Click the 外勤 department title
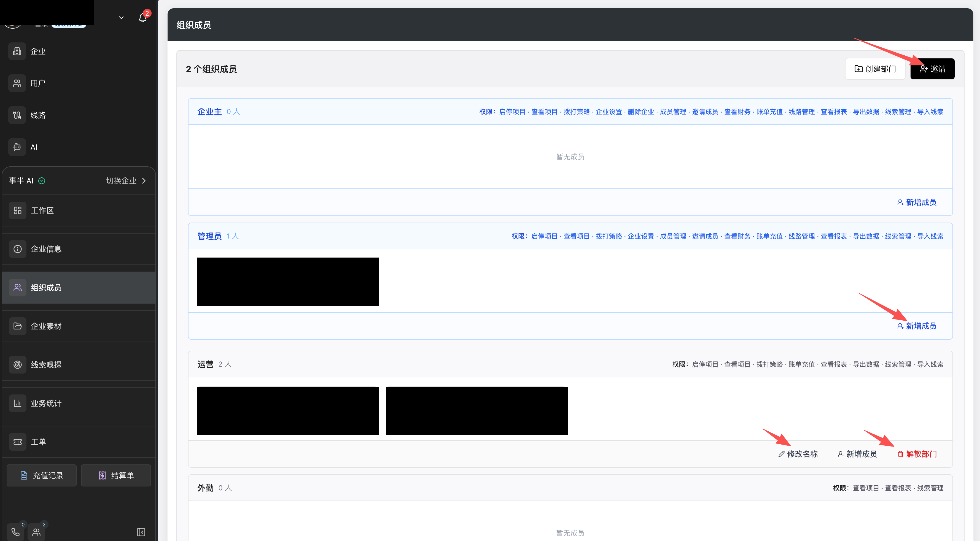 pos(205,488)
